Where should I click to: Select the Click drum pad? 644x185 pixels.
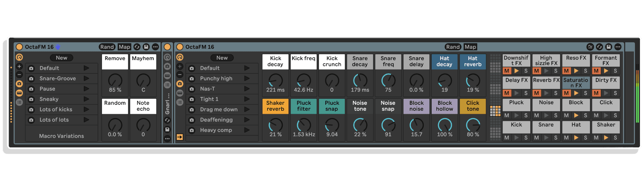pyautogui.click(x=606, y=105)
